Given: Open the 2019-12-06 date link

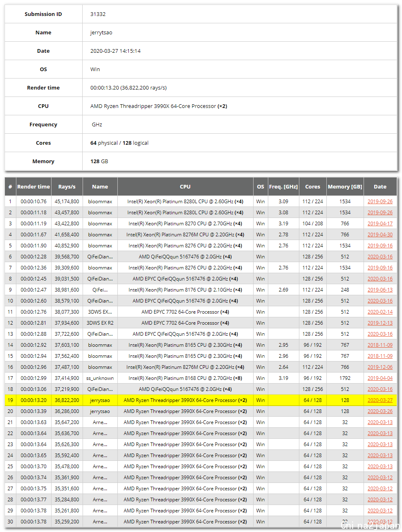Looking at the screenshot, I should (x=380, y=367).
